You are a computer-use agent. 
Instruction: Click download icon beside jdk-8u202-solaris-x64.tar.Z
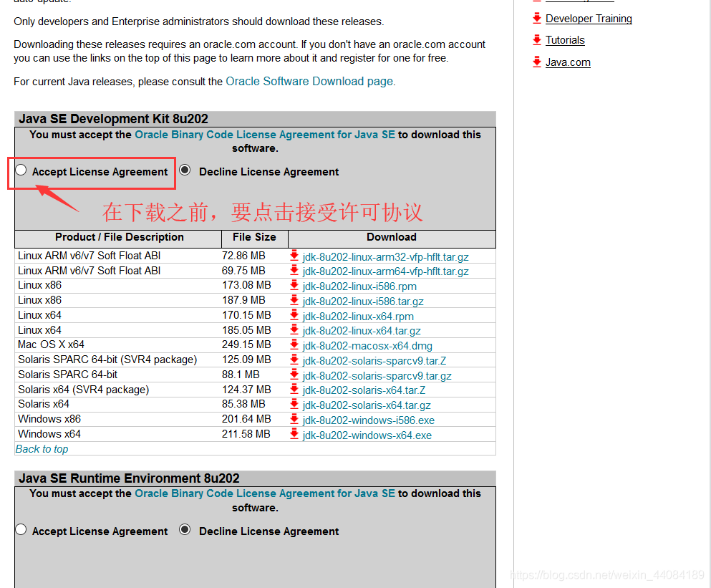[x=294, y=390]
